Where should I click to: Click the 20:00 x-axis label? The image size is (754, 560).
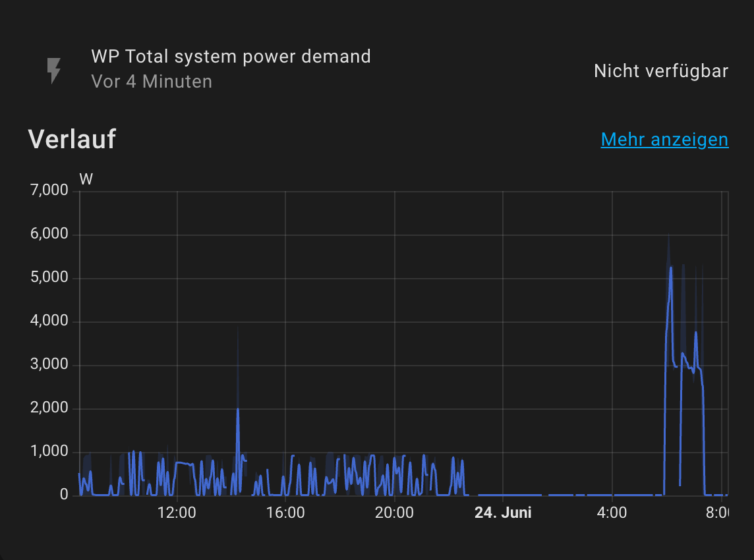pos(394,513)
